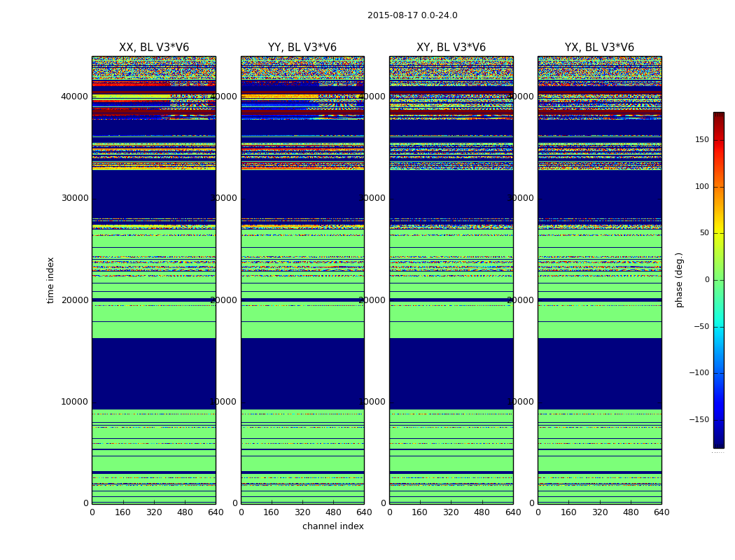735x560 pixels.
Task: Click the figure title '2015-08-17 0.0-24.0'
Action: coord(412,15)
